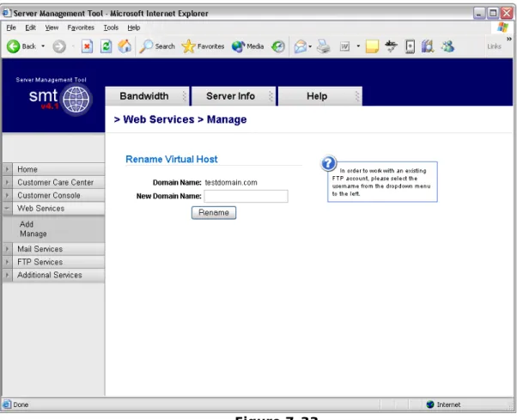Screen dimensions: 517x420
Task: Expand the Mail button dropdown arrow
Action: coord(310,46)
